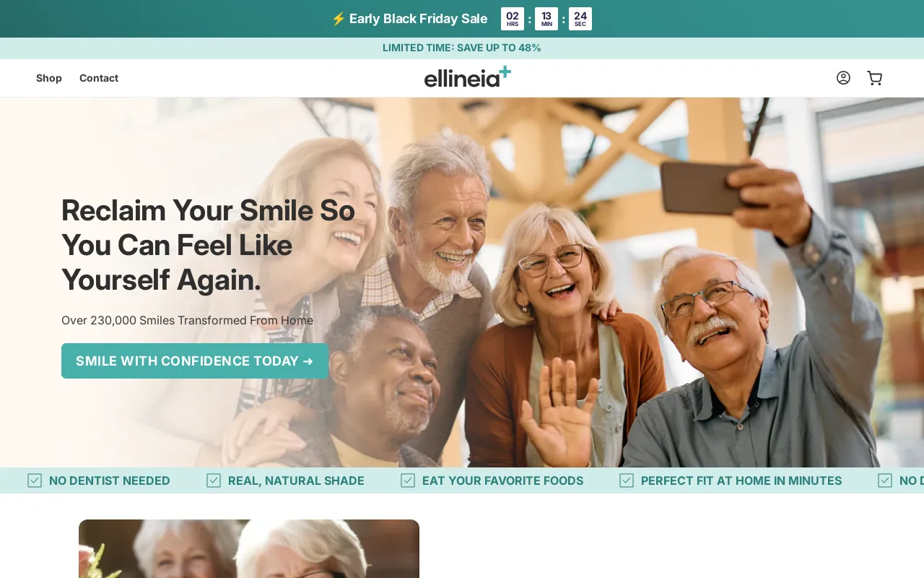Click Over 230,000 Smiles Transformed subtitle
The width and height of the screenshot is (924, 578).
187,320
